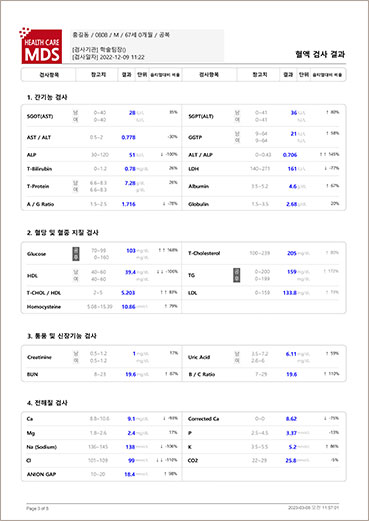369x522 pixels.
Task: Click the '1. 간기능 검사' section heading
Action: point(47,97)
